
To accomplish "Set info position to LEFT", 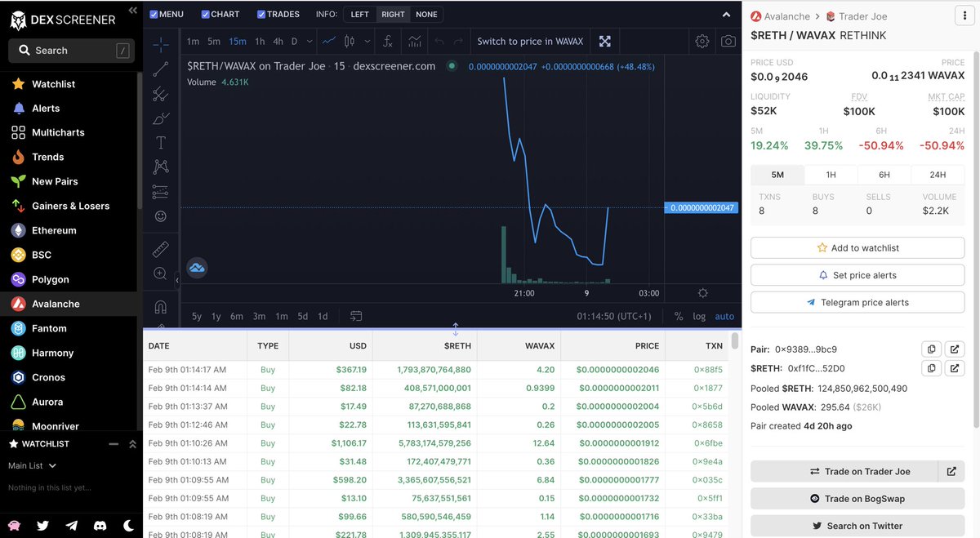I will (360, 14).
